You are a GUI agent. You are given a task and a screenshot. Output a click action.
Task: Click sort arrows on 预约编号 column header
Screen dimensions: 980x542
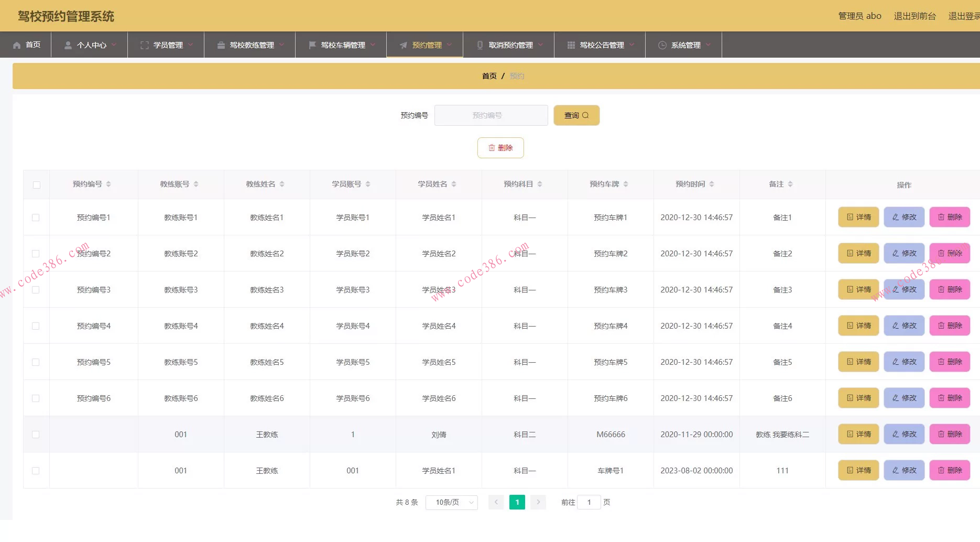pyautogui.click(x=108, y=184)
